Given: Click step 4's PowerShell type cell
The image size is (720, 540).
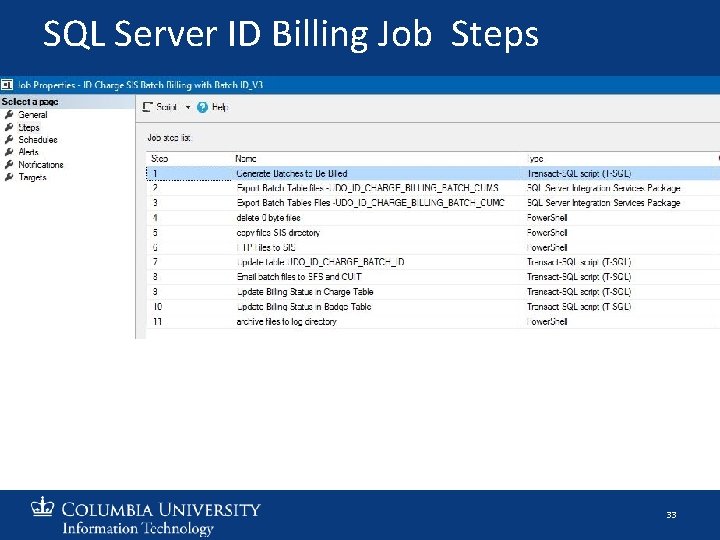Looking at the screenshot, I should [x=547, y=218].
